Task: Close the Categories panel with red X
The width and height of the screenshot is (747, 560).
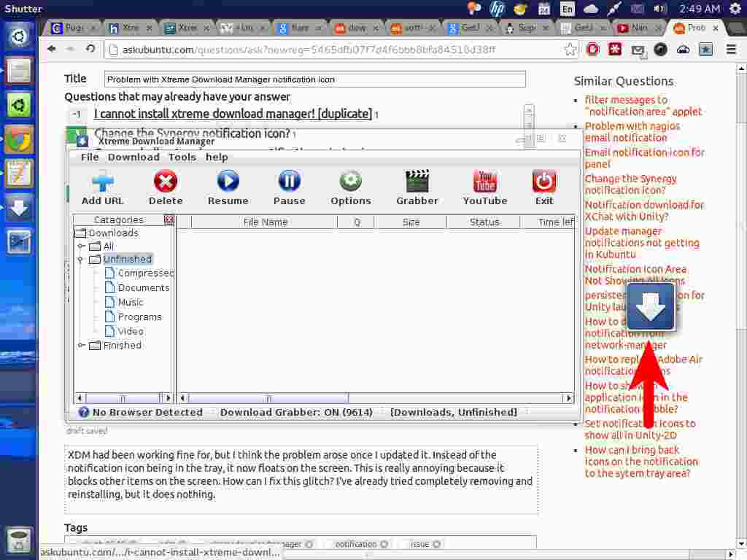Action: [169, 219]
